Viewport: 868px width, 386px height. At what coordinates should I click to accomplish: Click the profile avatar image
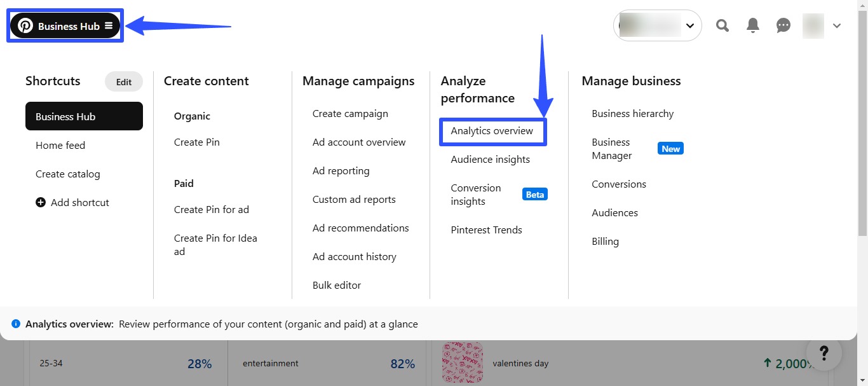813,25
